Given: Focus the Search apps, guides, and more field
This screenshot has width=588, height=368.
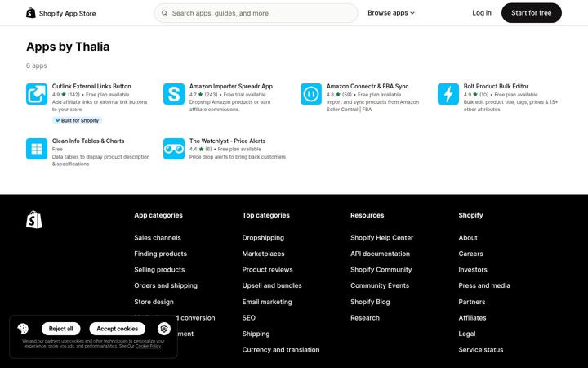Looking at the screenshot, I should 256,13.
